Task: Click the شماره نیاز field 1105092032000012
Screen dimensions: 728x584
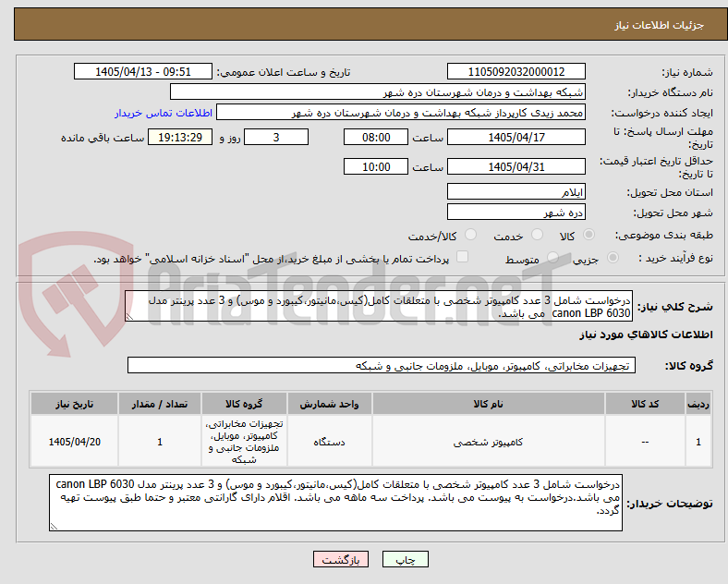Action: click(x=516, y=71)
